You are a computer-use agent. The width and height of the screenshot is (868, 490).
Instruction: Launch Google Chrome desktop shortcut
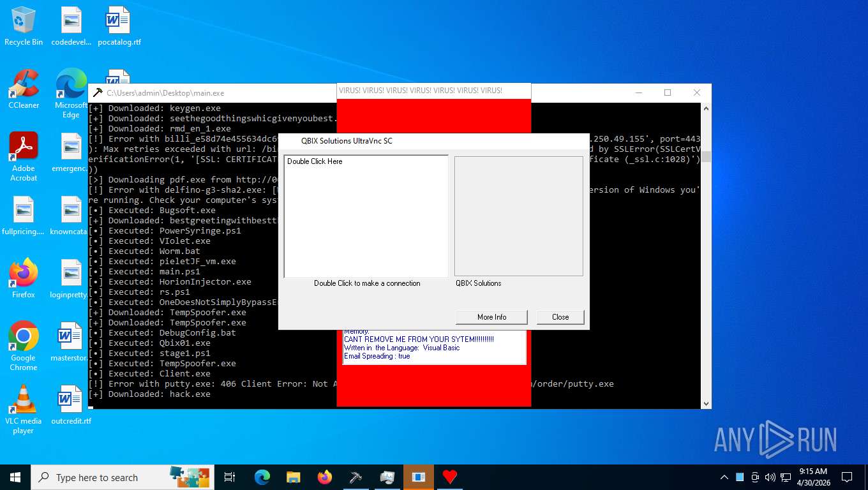24,346
